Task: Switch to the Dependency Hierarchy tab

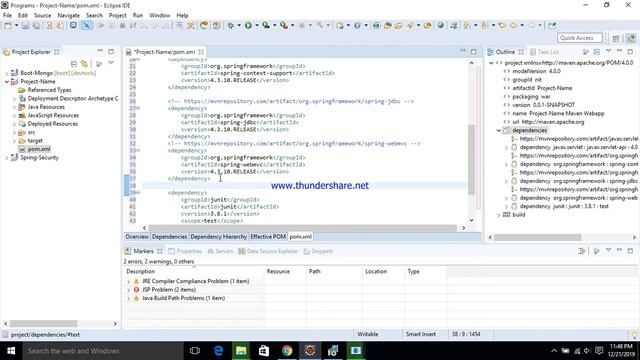Action: [x=218, y=237]
